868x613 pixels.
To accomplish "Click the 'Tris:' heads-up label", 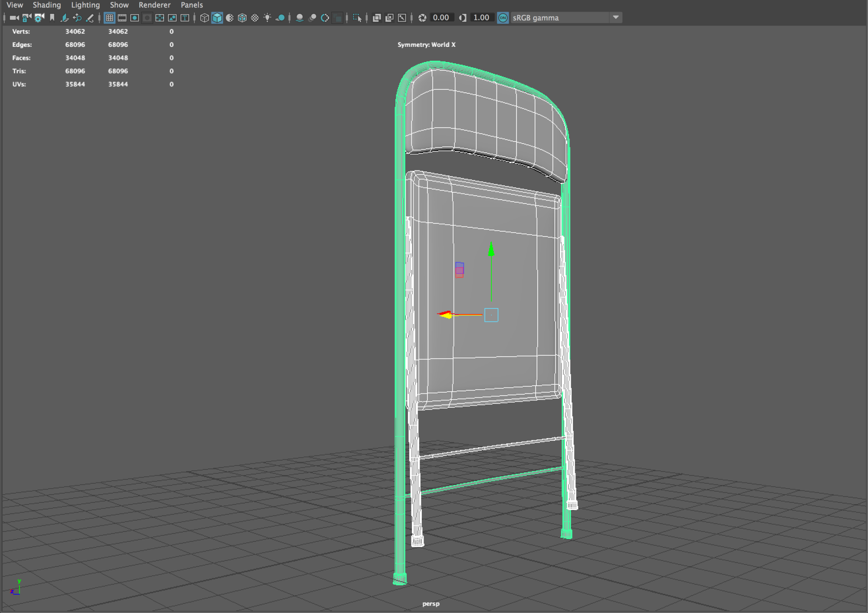I will pos(19,71).
